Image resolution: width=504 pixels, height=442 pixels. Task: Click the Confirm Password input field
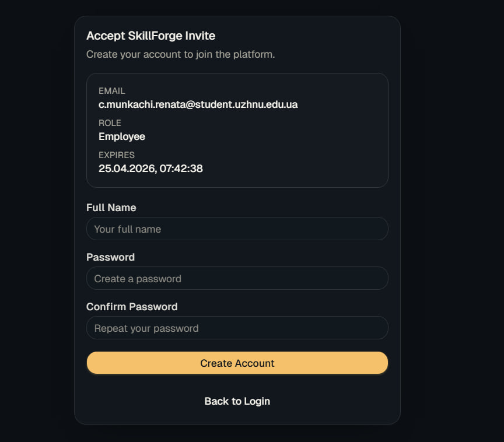237,328
